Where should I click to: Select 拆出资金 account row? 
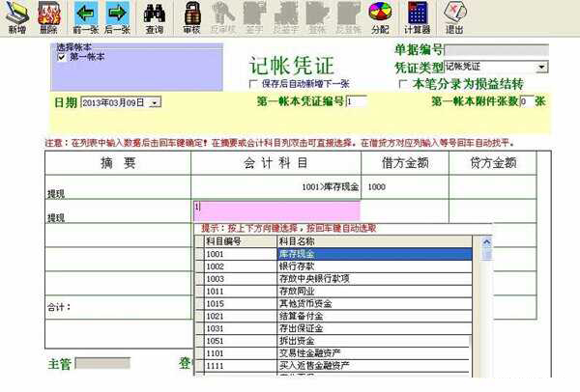(374, 341)
